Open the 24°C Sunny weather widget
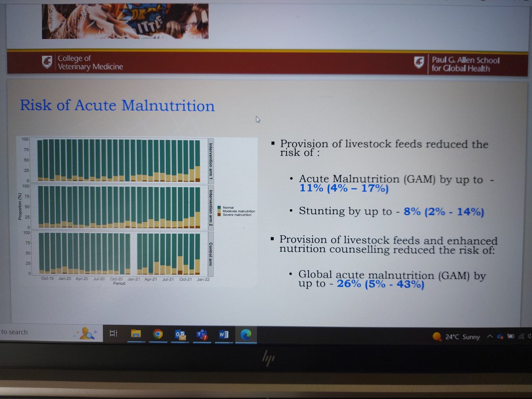 coord(456,337)
